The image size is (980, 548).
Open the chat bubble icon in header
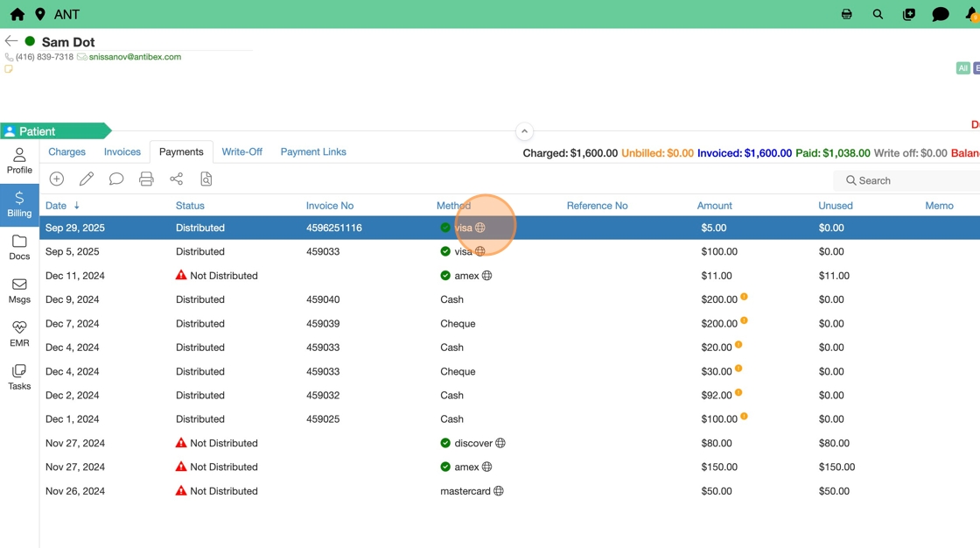click(940, 14)
